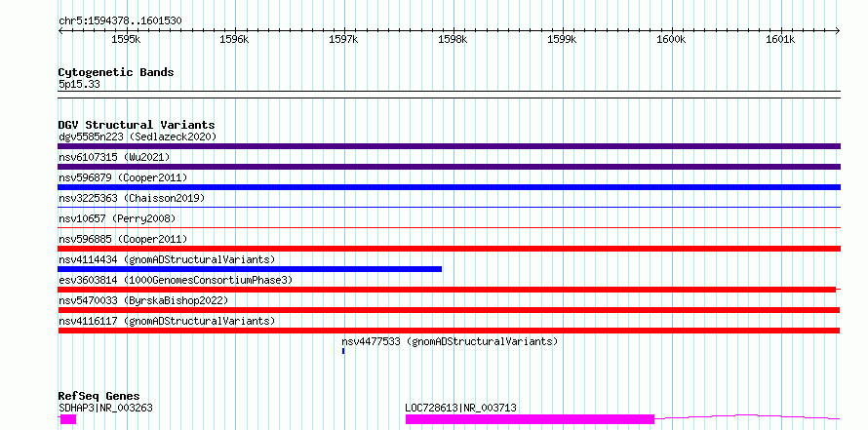Select the SDHAP3 magenta gene block

click(x=67, y=419)
